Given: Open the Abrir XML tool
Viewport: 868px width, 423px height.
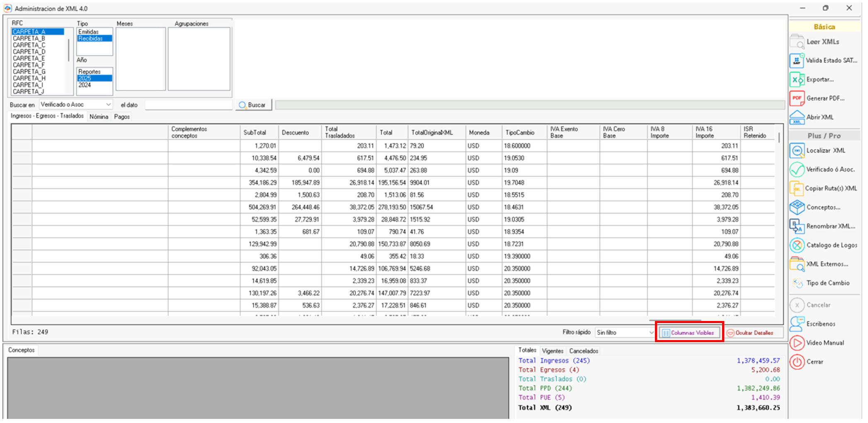Looking at the screenshot, I should (797, 117).
